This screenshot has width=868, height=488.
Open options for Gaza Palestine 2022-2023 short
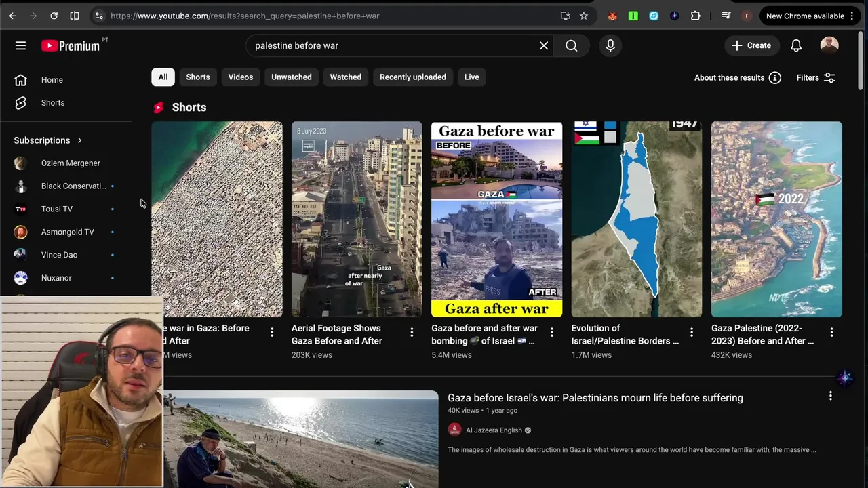pyautogui.click(x=832, y=332)
